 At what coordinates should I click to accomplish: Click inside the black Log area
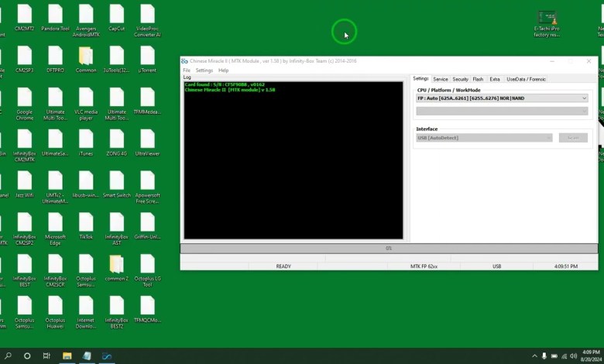click(293, 160)
